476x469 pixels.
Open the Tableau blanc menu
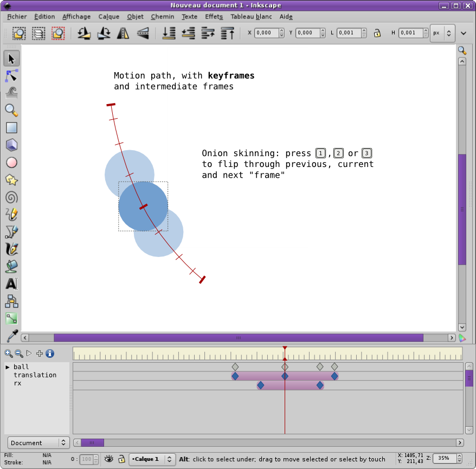pos(251,17)
